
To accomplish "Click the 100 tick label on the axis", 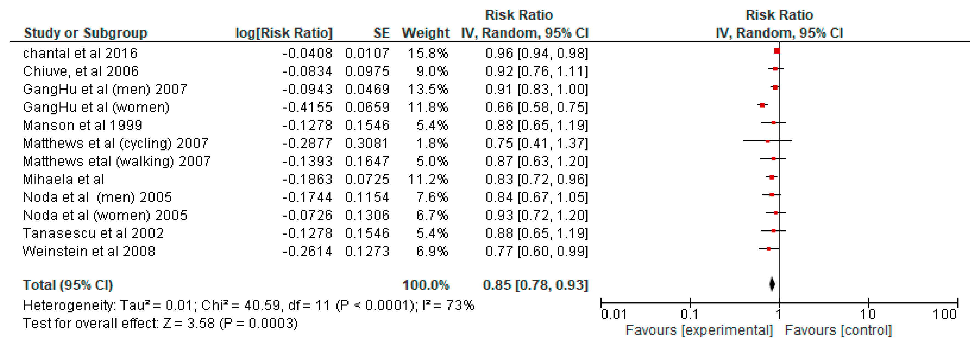I will click(x=944, y=315).
